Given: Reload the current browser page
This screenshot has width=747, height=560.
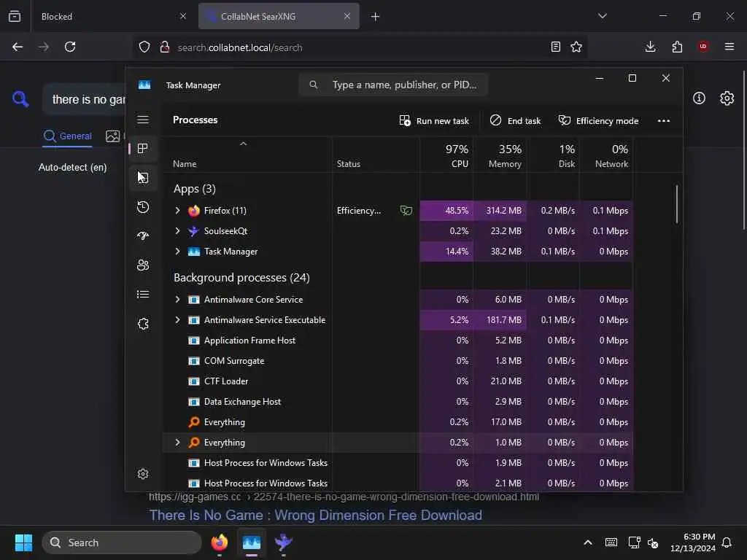Looking at the screenshot, I should coord(70,47).
